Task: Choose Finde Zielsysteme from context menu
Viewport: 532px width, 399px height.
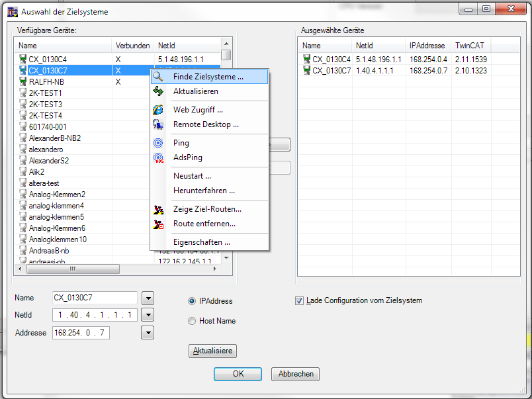Action: click(209, 77)
